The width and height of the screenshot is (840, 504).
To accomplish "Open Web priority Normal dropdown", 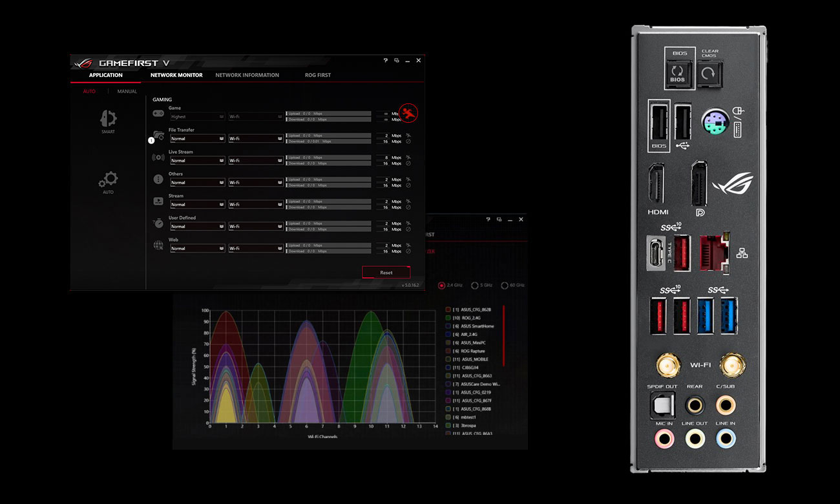I will coord(197,248).
